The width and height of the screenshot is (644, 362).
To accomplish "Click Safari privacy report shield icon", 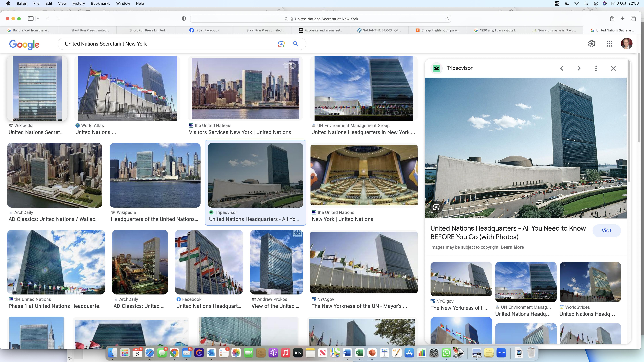I will 184,19.
